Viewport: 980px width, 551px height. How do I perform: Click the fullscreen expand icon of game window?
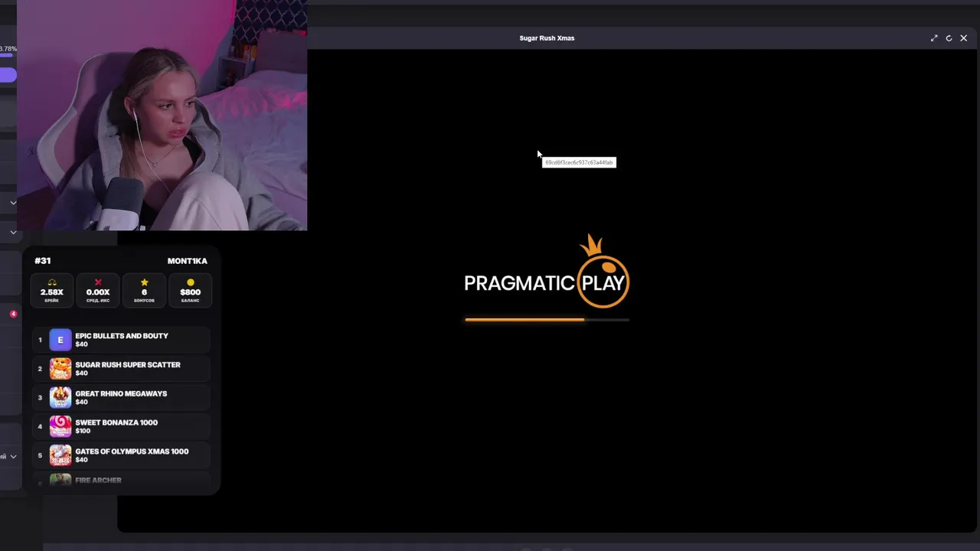tap(934, 38)
